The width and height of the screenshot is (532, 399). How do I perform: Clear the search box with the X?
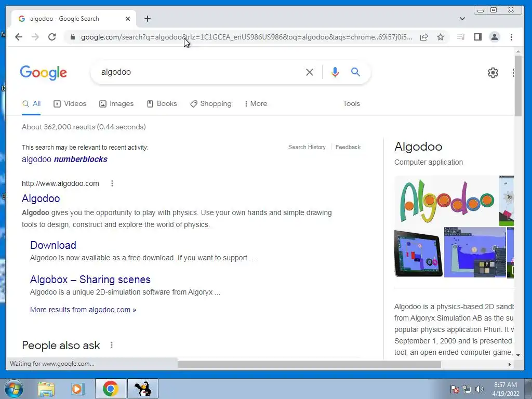pos(310,72)
